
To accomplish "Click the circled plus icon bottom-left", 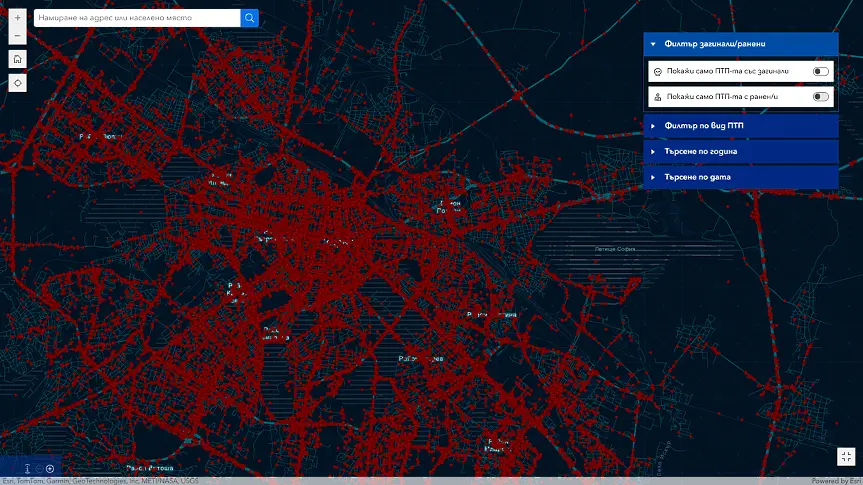I will tap(50, 468).
